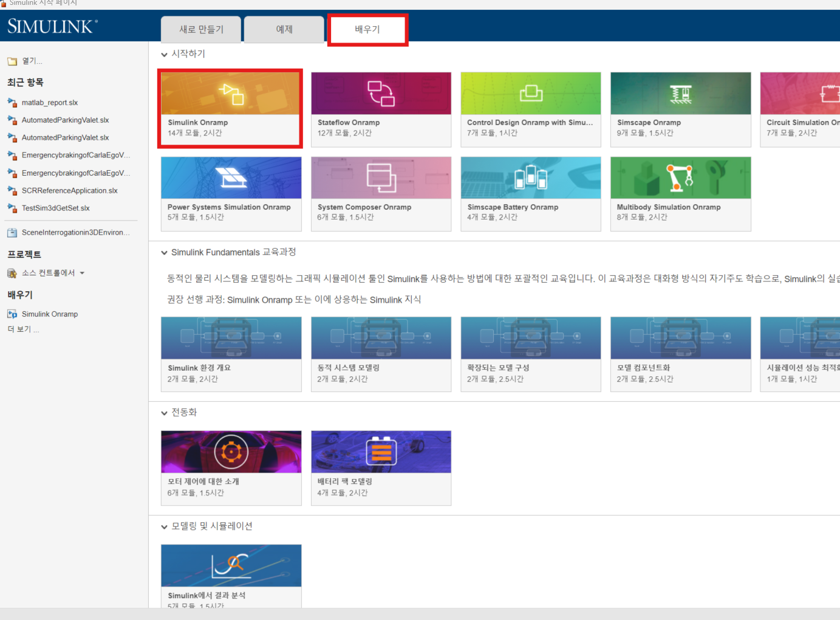Click the Simulink Onramp sidebar icon

(x=12, y=314)
